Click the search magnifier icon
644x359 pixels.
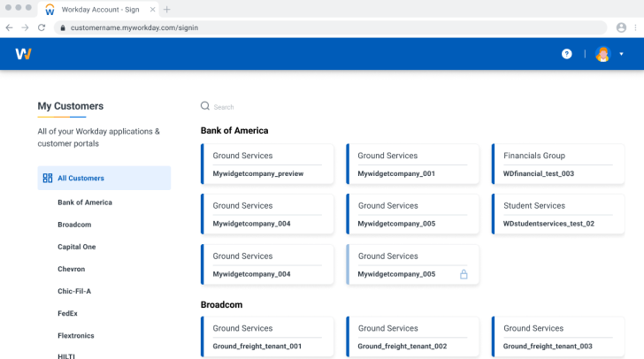click(x=205, y=106)
